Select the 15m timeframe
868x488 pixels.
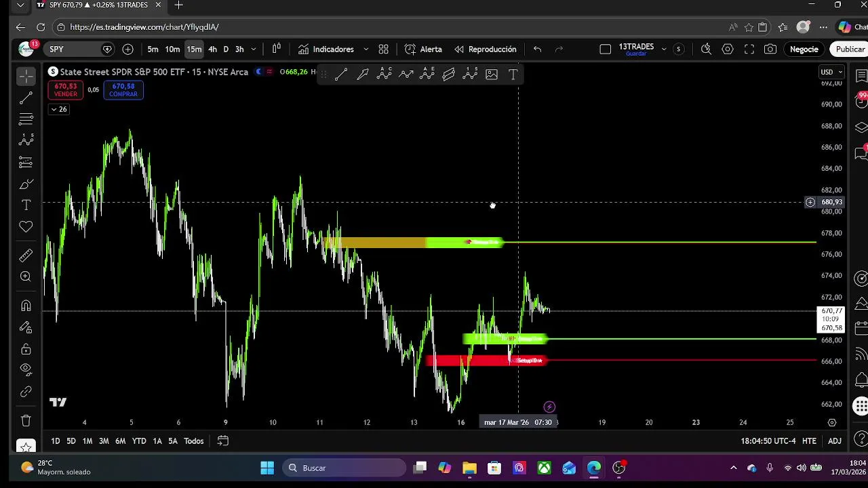coord(194,49)
